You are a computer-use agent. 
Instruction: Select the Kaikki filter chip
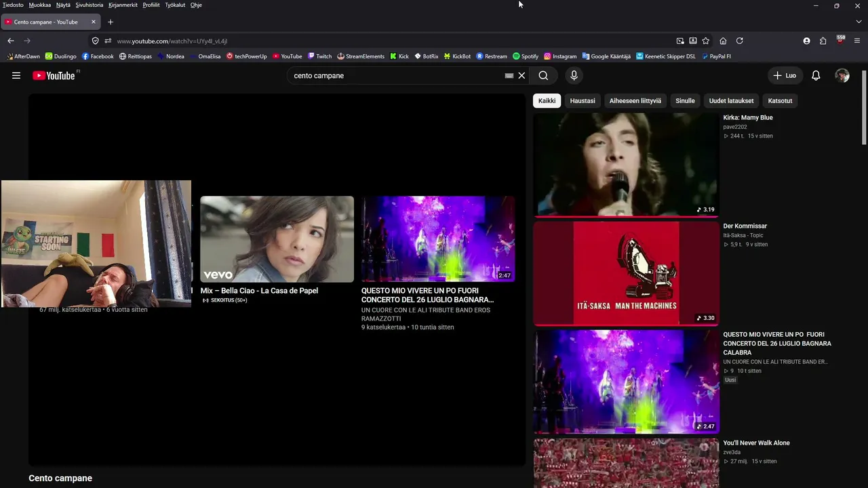pos(547,101)
